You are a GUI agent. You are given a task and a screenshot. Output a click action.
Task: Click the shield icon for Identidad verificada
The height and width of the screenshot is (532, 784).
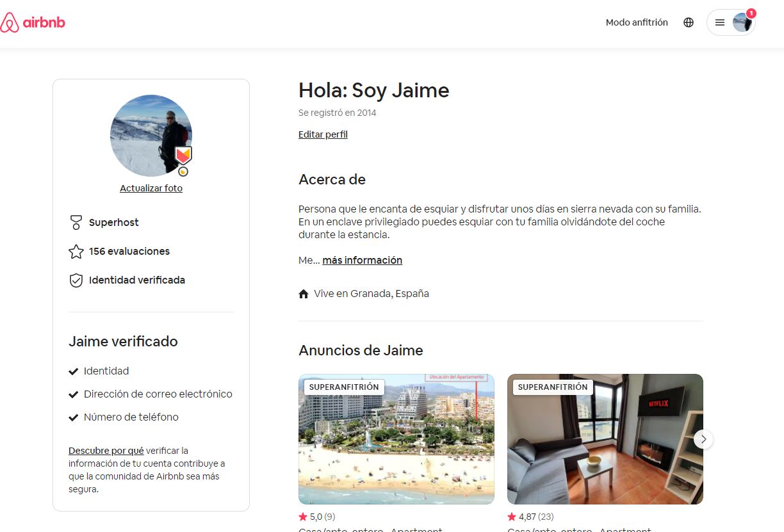click(x=76, y=280)
